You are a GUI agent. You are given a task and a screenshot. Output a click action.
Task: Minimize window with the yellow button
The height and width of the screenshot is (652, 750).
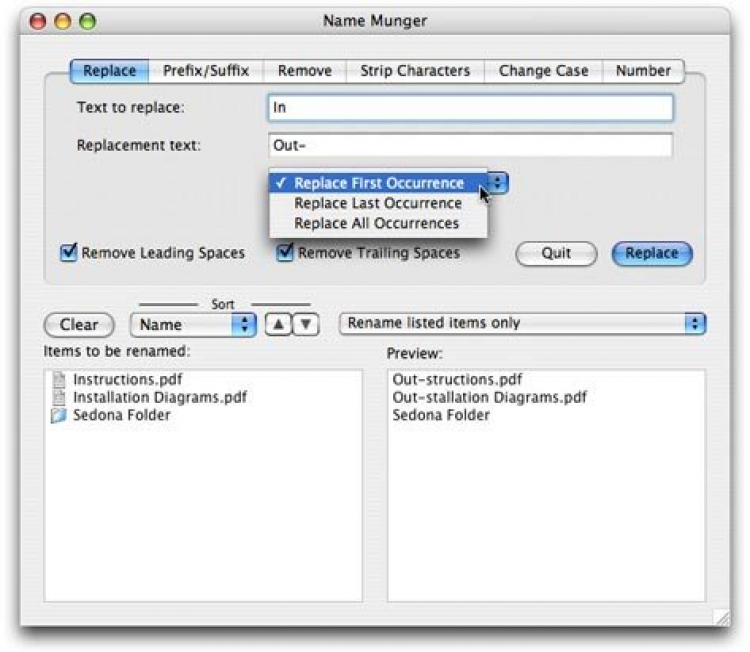[x=63, y=21]
